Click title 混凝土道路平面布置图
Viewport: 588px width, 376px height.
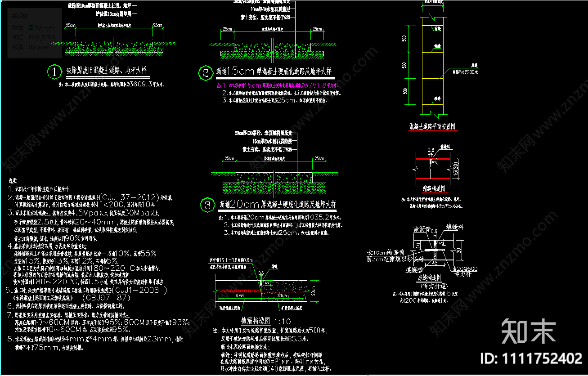click(x=433, y=126)
